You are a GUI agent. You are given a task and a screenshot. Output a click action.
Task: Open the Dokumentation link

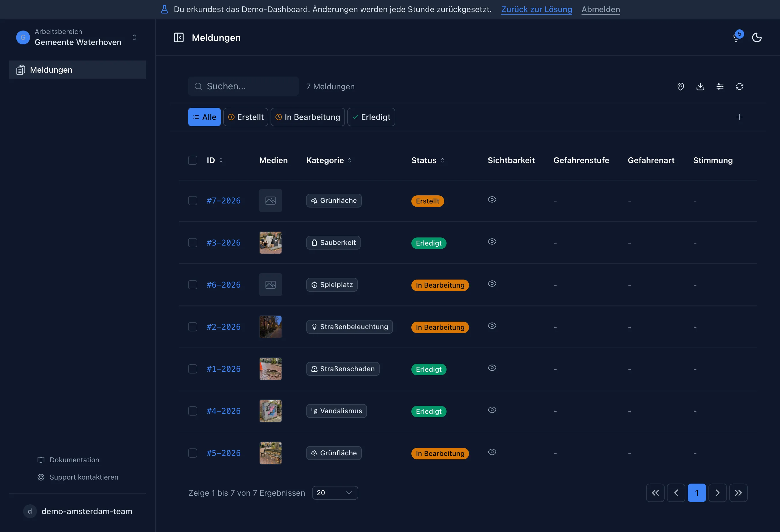coord(68,460)
